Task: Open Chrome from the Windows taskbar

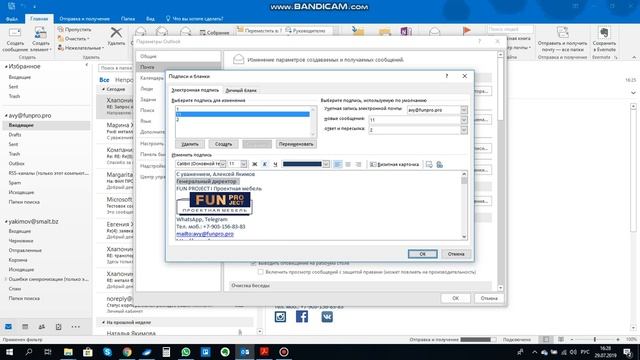Action: click(127, 352)
